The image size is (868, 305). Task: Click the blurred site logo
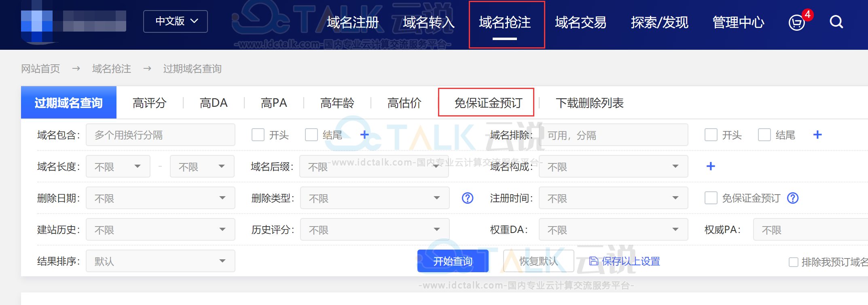[74, 22]
